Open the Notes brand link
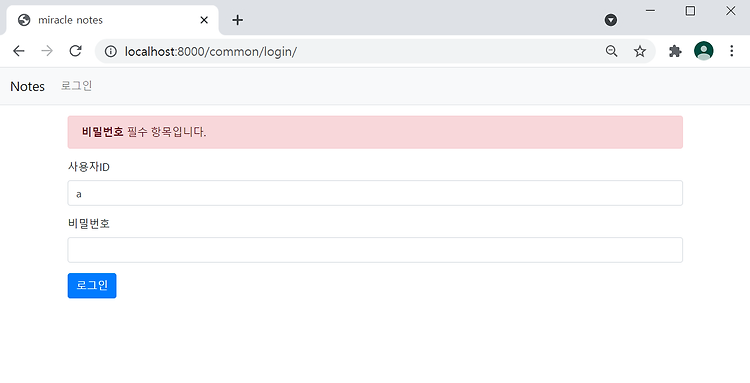 (x=27, y=87)
